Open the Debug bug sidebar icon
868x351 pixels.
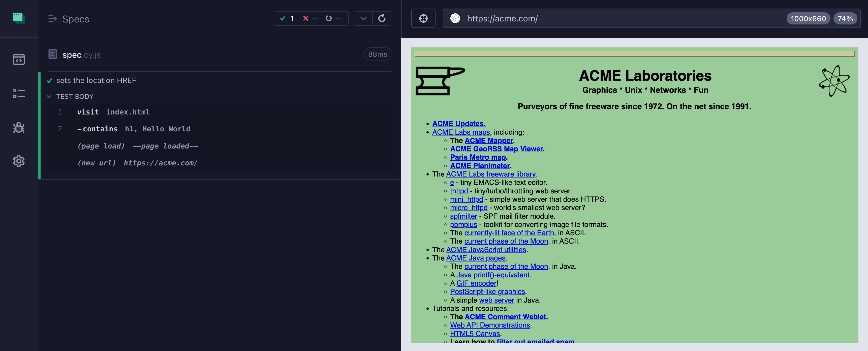[x=19, y=127]
